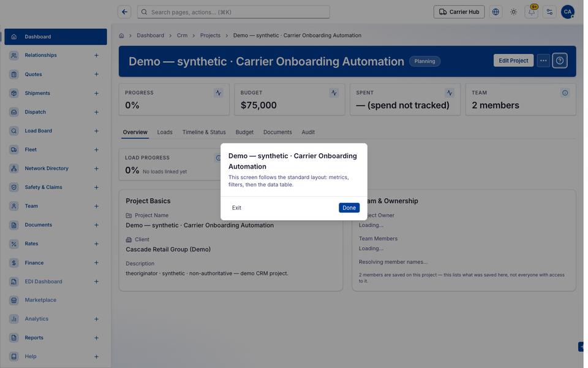Go to the Projects breadcrumb link

(210, 36)
